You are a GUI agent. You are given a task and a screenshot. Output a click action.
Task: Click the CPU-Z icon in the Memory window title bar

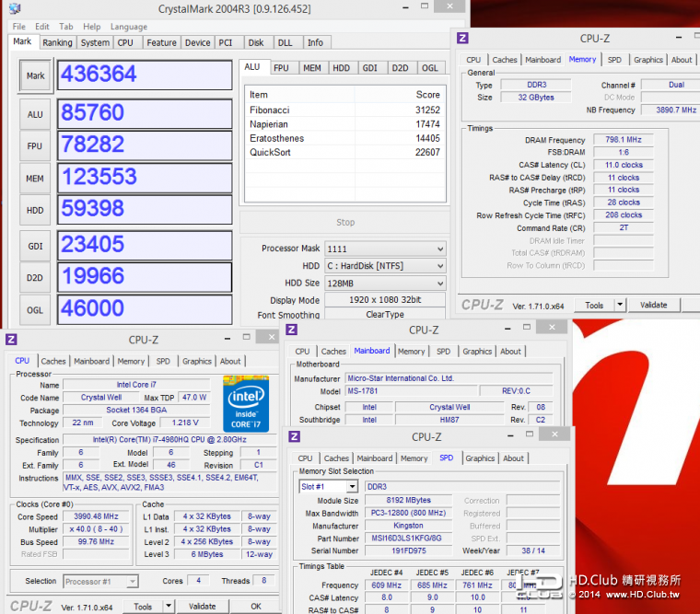click(462, 39)
